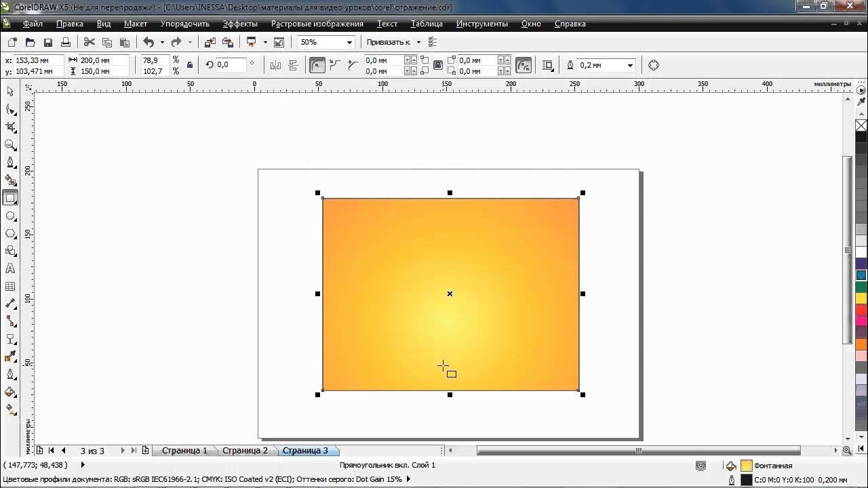868x488 pixels.
Task: Select the Outline pen tool
Action: coord(10,374)
